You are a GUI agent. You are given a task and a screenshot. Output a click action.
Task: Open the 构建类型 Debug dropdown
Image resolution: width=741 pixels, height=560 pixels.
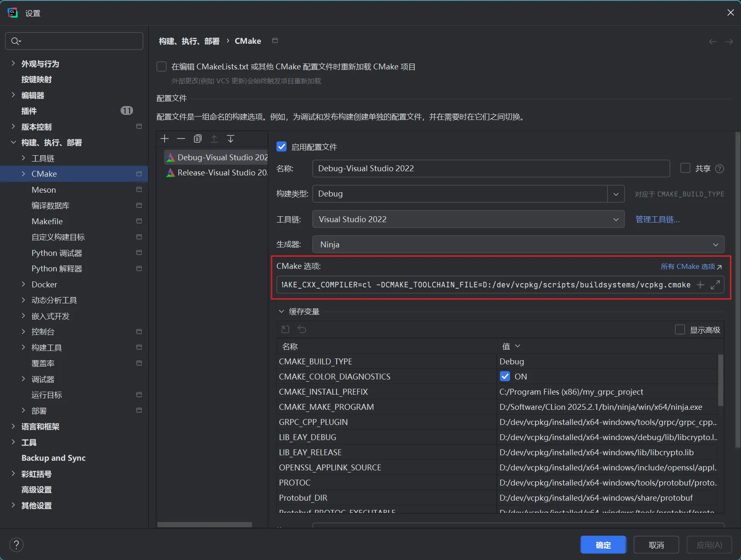tap(616, 194)
